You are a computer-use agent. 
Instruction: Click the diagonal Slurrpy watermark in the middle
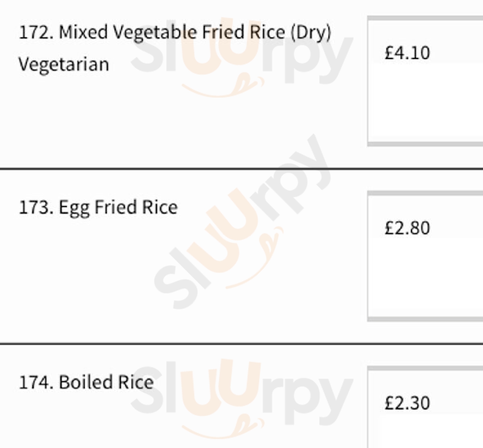(242, 223)
